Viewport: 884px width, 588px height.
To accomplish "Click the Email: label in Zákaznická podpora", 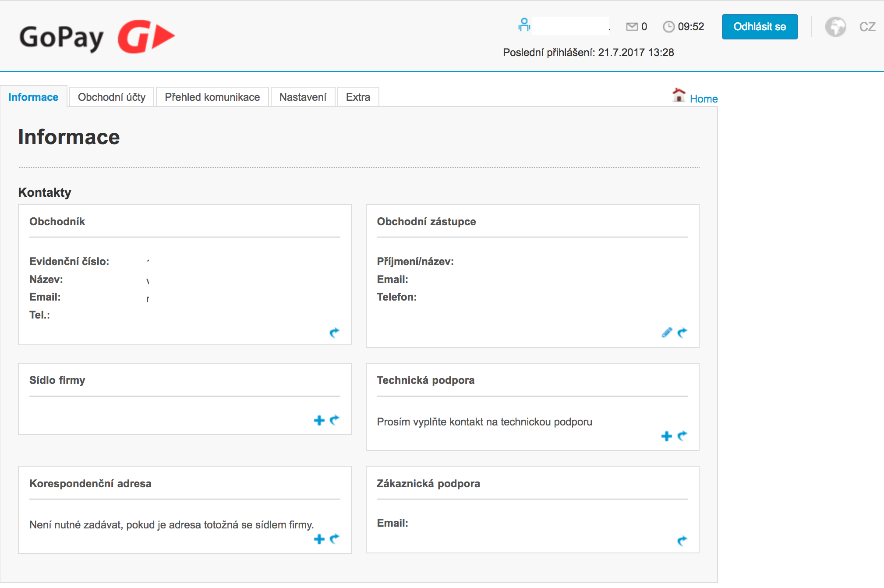I will [x=392, y=523].
